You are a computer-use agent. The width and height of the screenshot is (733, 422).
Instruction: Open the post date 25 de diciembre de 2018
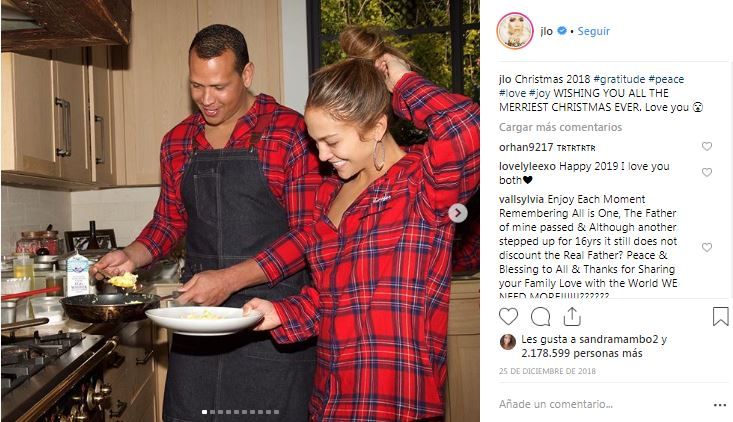547,371
